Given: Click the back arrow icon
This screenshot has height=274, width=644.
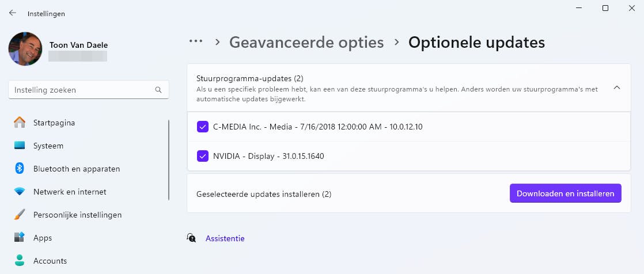Looking at the screenshot, I should [x=13, y=13].
